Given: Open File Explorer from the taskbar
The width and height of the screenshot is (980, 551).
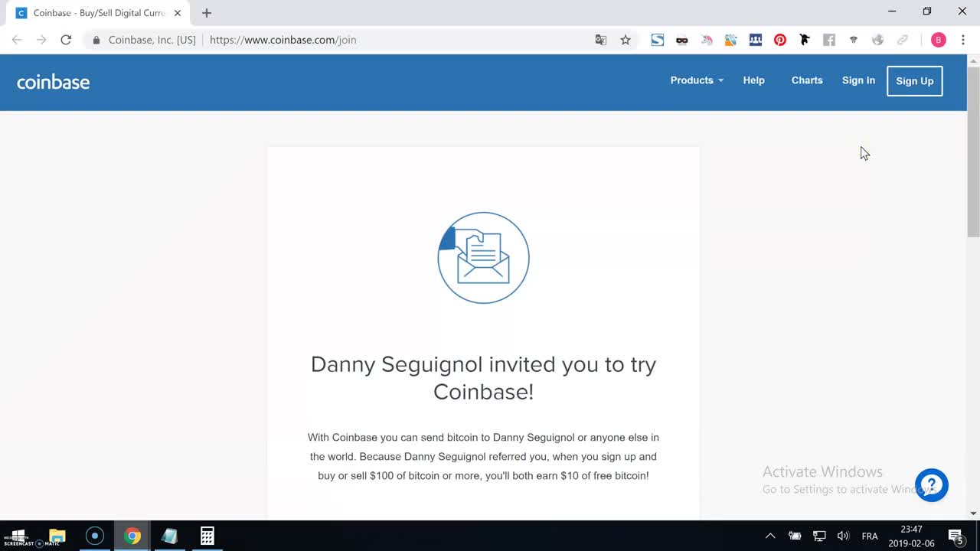Looking at the screenshot, I should pyautogui.click(x=57, y=536).
